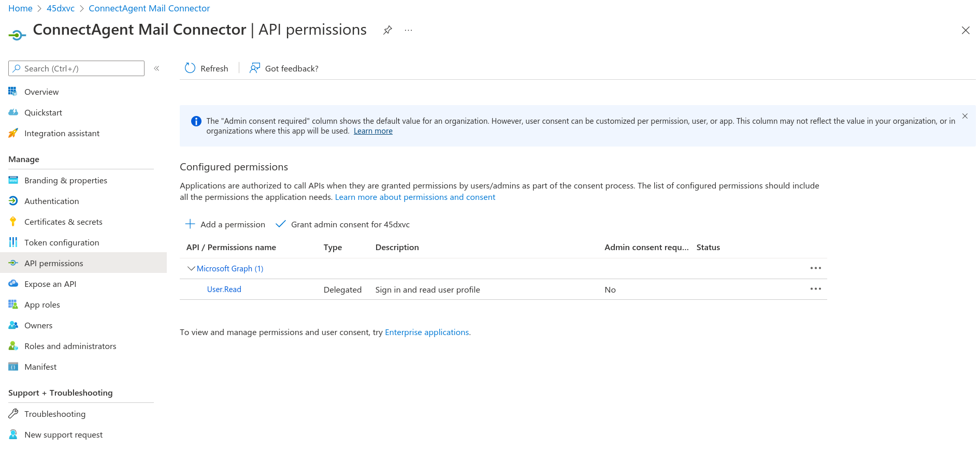This screenshot has height=464, width=980.
Task: Open the Expose an API section
Action: [x=50, y=284]
